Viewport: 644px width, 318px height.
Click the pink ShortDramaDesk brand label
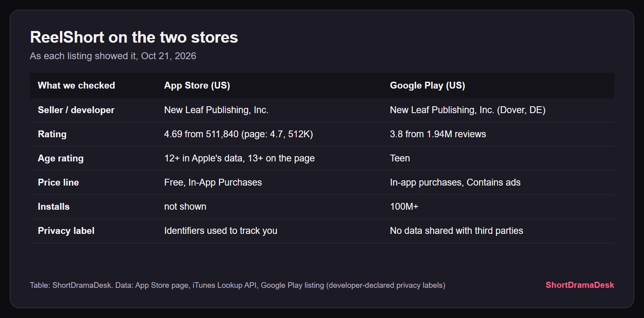point(580,285)
